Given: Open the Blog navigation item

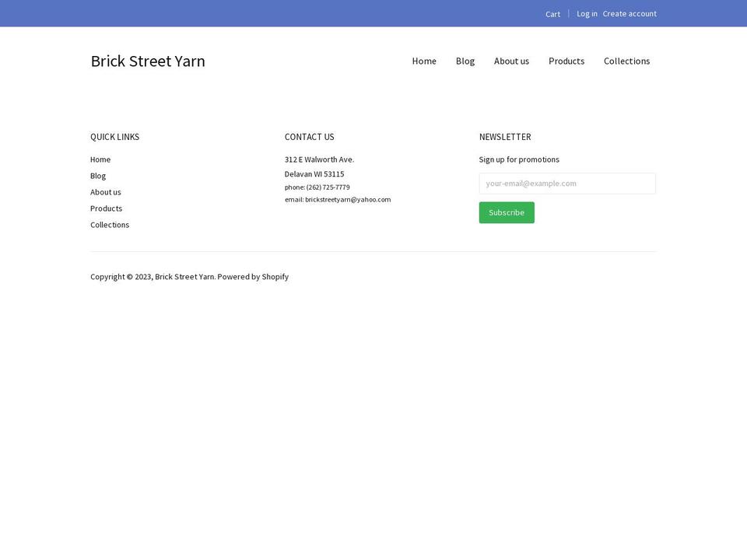Looking at the screenshot, I should 465,61.
